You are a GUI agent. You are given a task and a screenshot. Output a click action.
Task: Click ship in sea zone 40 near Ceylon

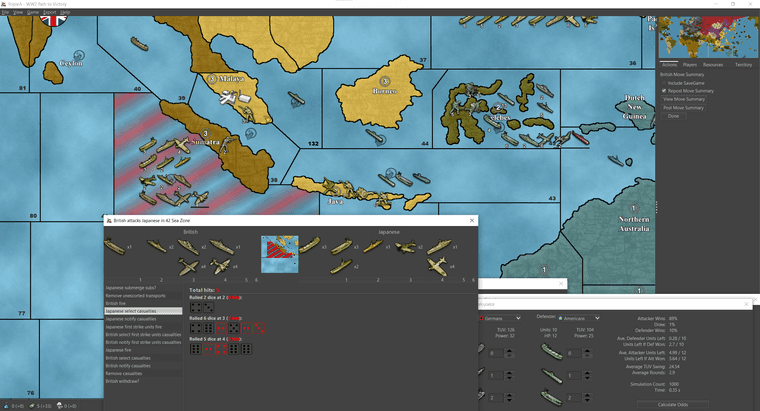[139, 44]
